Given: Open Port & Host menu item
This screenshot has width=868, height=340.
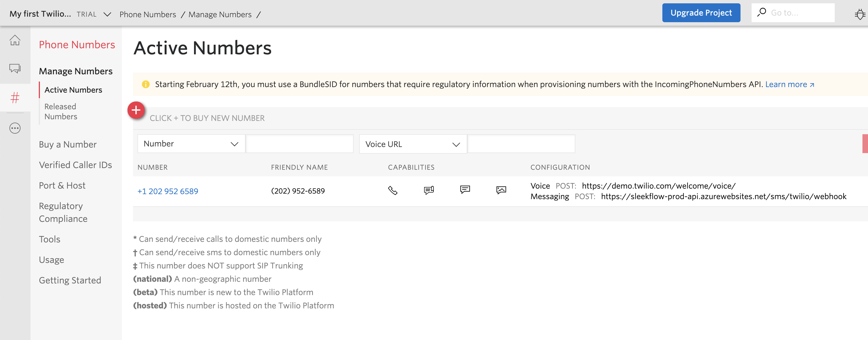Looking at the screenshot, I should click(62, 186).
